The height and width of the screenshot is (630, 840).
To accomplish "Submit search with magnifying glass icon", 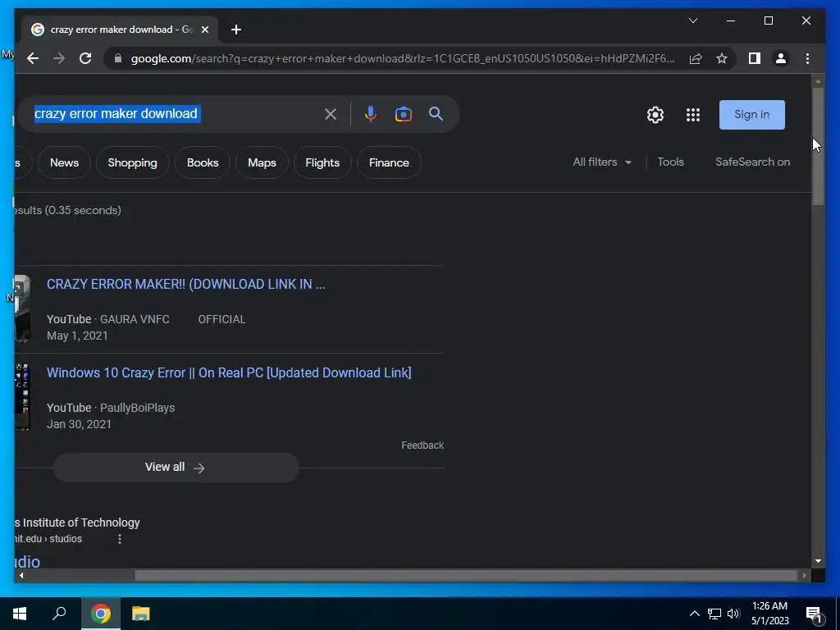I will (436, 113).
